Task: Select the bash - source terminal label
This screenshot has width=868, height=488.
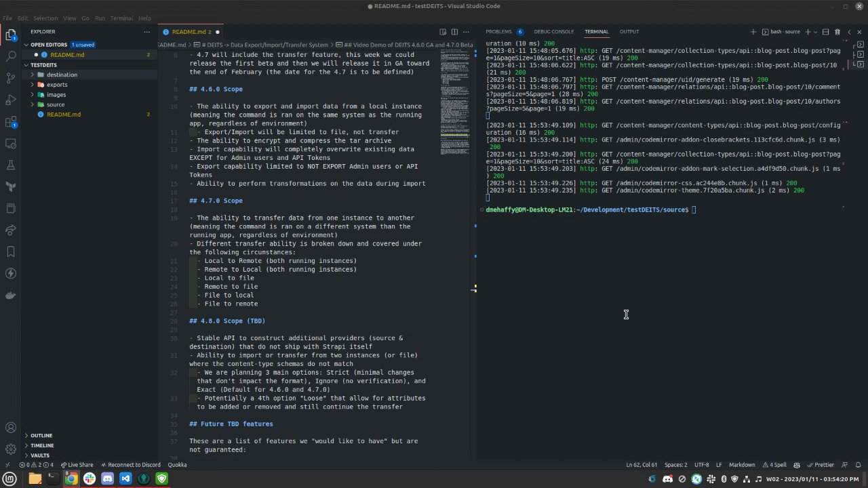Action: pyautogui.click(x=781, y=32)
